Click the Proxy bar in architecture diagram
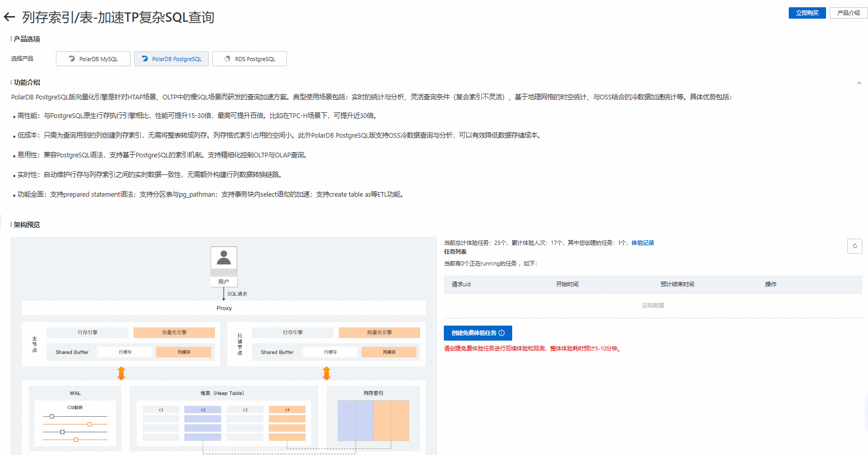868x455 pixels. (224, 308)
